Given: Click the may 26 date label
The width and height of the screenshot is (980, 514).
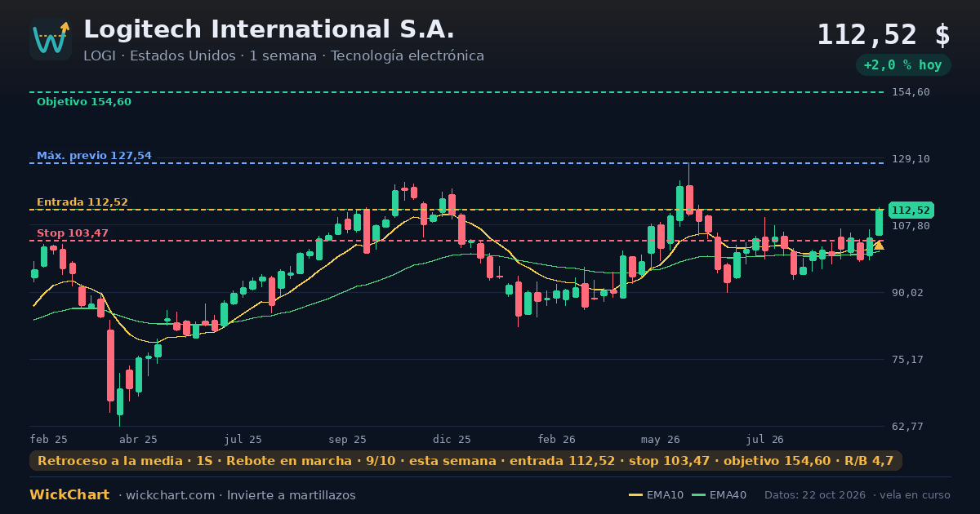Looking at the screenshot, I should click(661, 439).
